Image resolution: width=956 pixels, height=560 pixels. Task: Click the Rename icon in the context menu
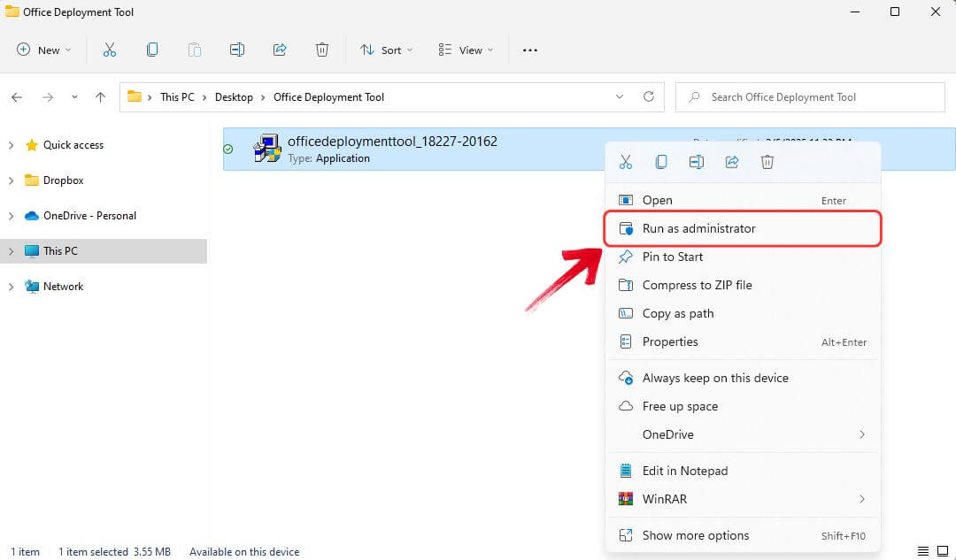(697, 162)
